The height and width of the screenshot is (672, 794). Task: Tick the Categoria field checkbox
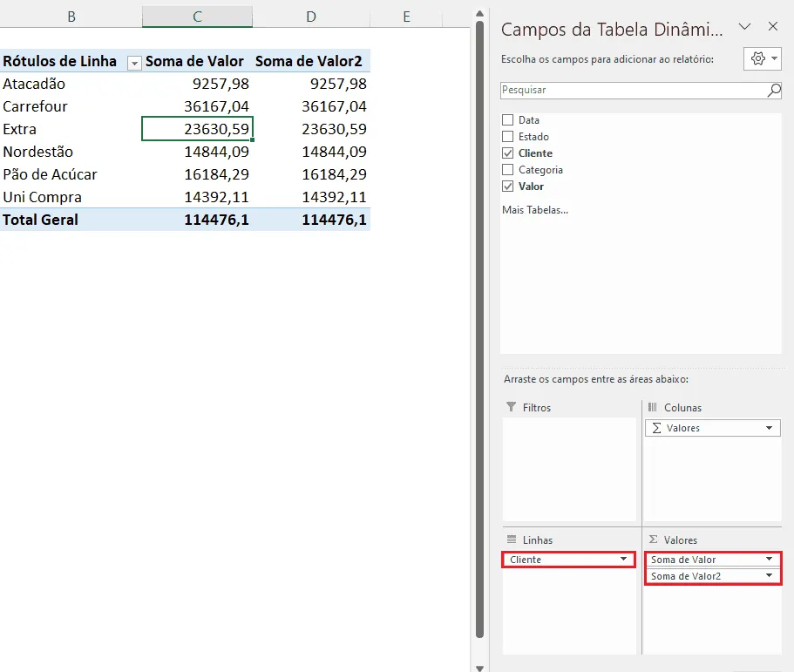click(507, 170)
